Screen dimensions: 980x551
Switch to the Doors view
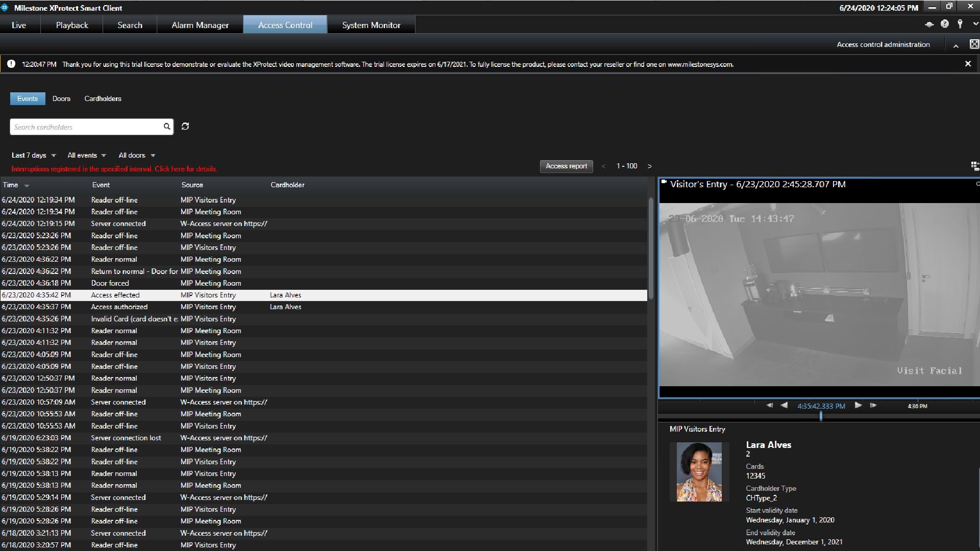click(x=61, y=98)
